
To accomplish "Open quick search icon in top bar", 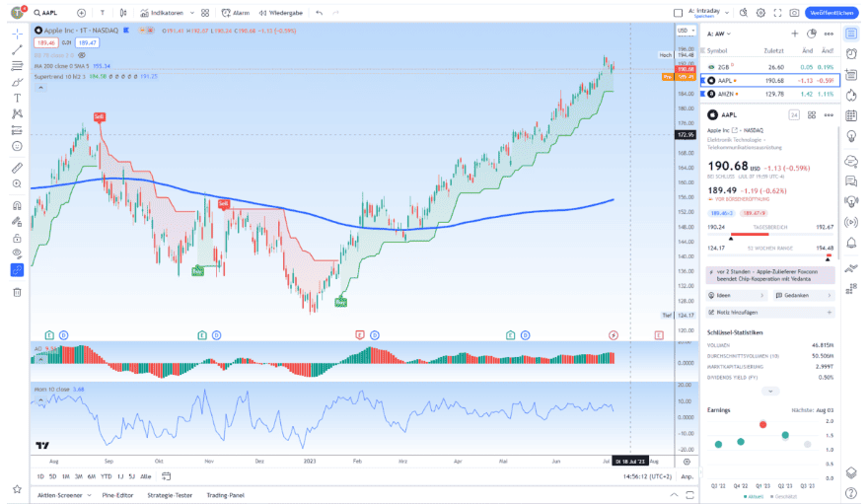I will 744,13.
